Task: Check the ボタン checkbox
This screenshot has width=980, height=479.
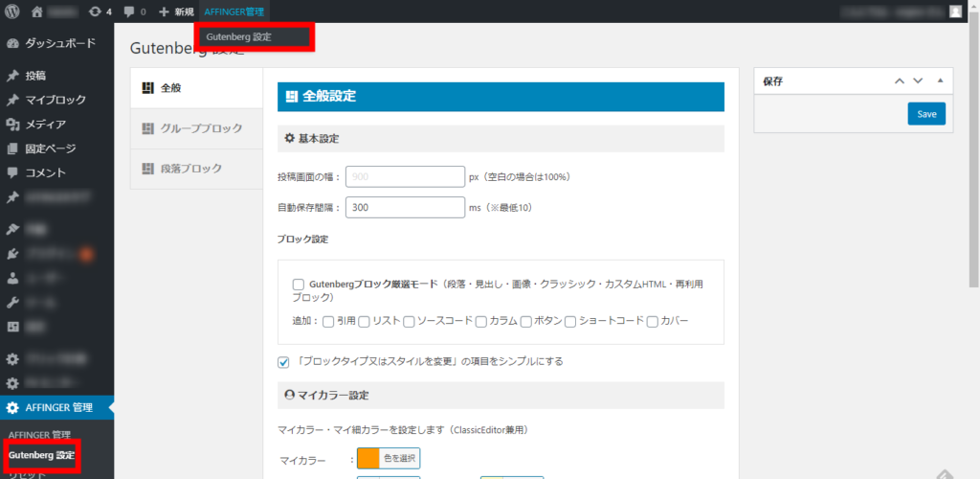Action: pyautogui.click(x=525, y=322)
